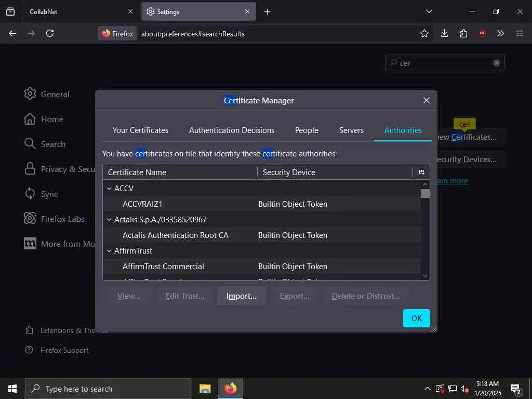Viewport: 532px width, 399px height.
Task: List all tabs dropdown arrow
Action: [x=429, y=11]
